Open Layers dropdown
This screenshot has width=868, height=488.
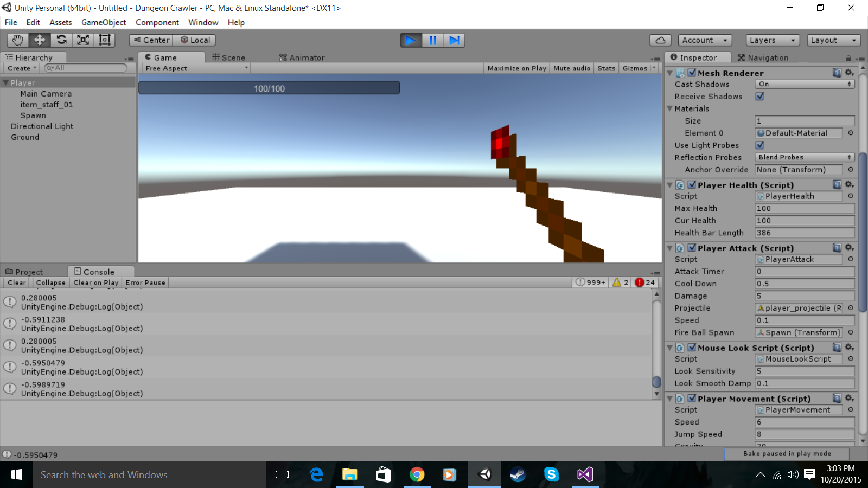pos(773,40)
